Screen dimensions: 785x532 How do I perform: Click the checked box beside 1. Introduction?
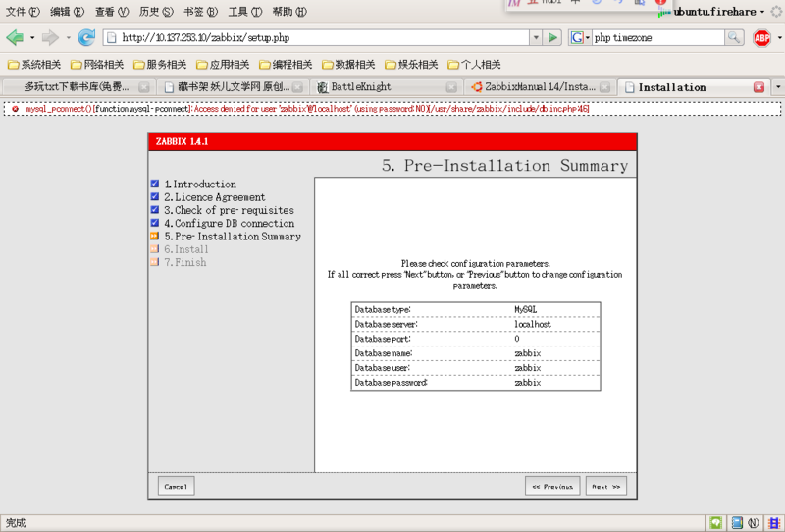click(155, 184)
